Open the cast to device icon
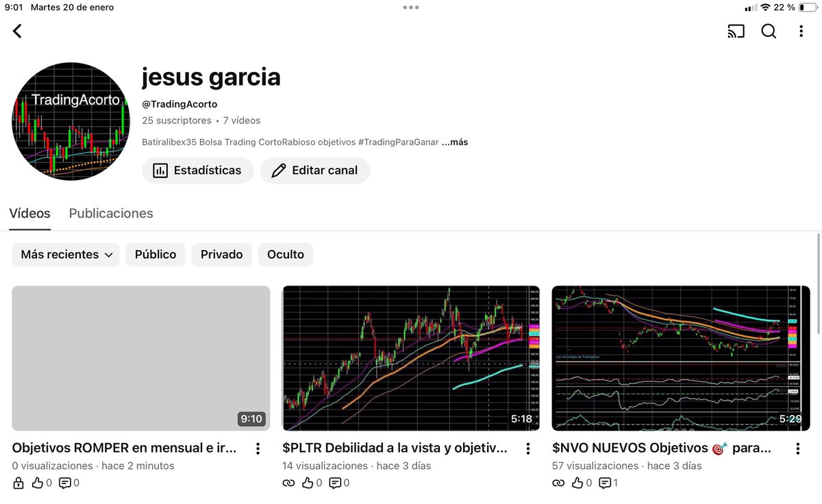Screen dimensions: 822x504 click(x=736, y=32)
